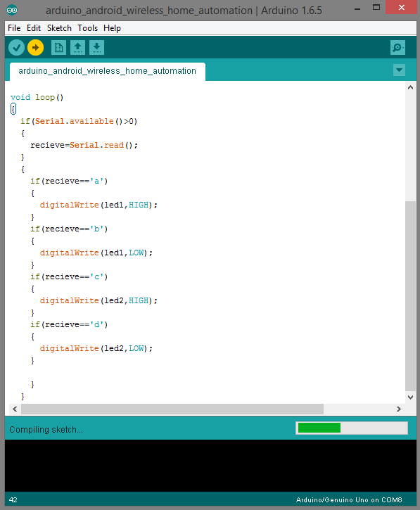420x510 pixels.
Task: Maximize the Arduino window
Action: pos(376,8)
